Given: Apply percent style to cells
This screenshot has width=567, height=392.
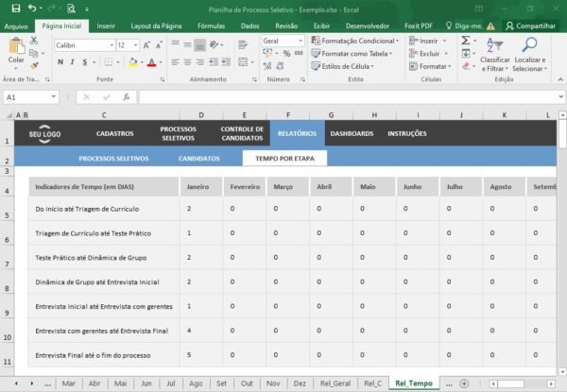Looking at the screenshot, I should (x=286, y=54).
